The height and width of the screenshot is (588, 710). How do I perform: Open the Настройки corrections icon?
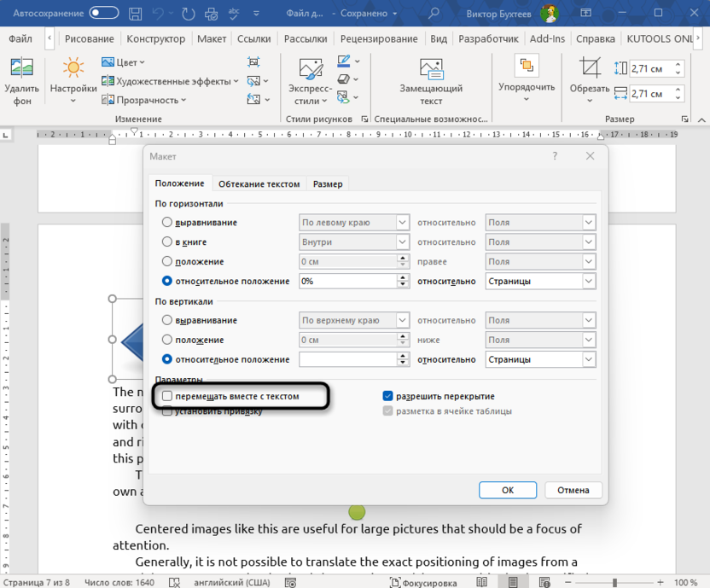(73, 69)
